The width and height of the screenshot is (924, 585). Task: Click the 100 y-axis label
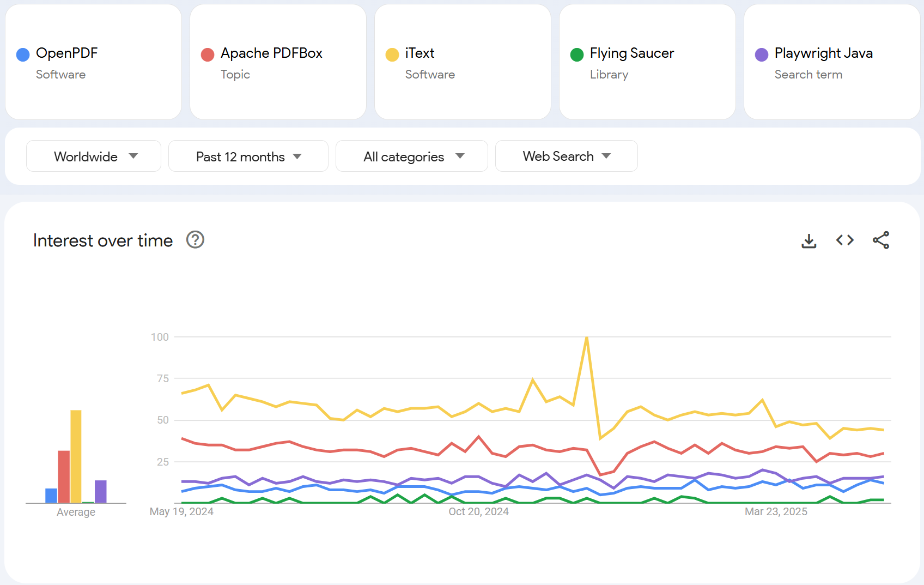[160, 337]
